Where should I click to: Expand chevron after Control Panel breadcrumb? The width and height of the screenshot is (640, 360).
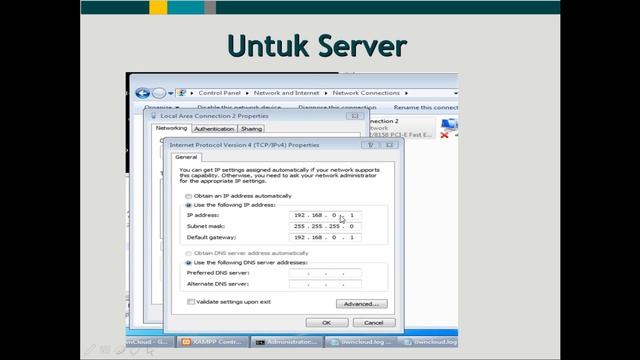click(247, 93)
